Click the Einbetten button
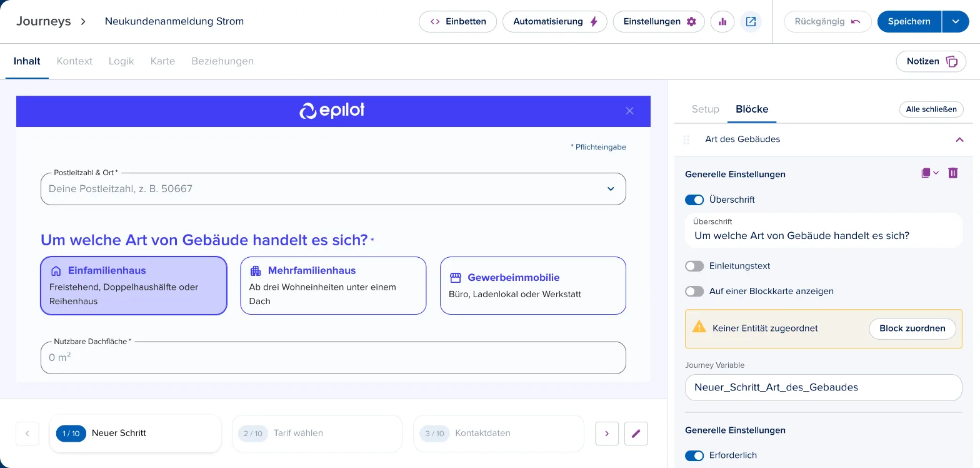Viewport: 980px width, 468px height. coord(457,21)
